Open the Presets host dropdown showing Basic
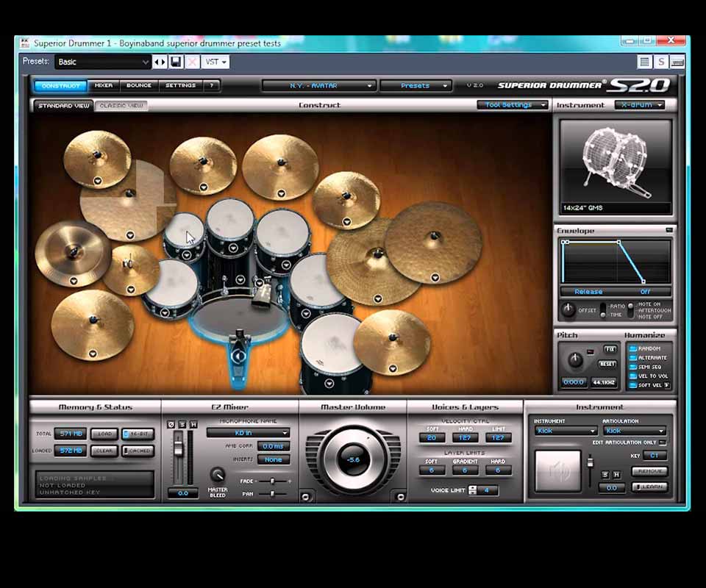 point(102,62)
